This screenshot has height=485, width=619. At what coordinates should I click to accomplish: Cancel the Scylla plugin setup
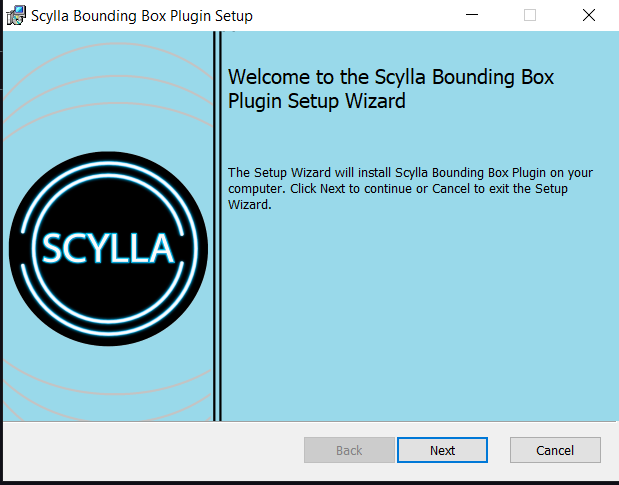point(555,450)
